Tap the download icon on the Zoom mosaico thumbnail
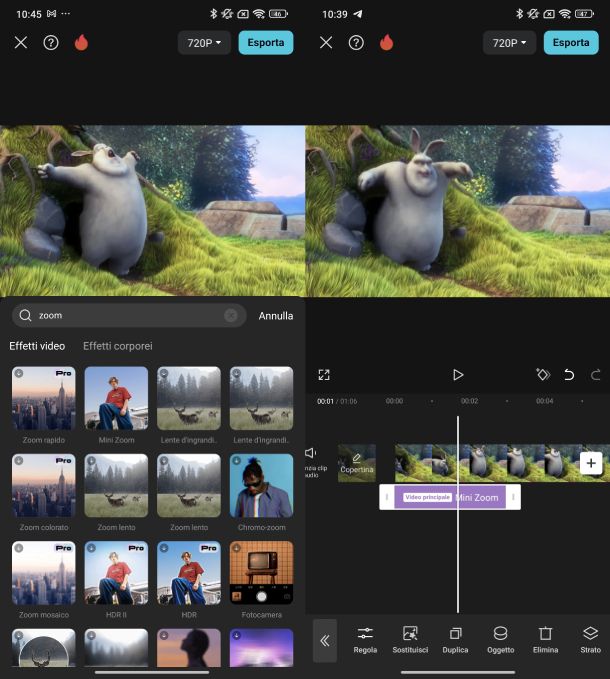610x679 pixels. (x=19, y=548)
